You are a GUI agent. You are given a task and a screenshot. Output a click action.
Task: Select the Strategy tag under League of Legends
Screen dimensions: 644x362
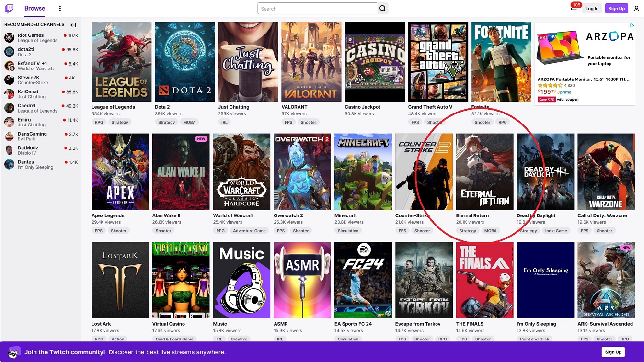tap(120, 122)
